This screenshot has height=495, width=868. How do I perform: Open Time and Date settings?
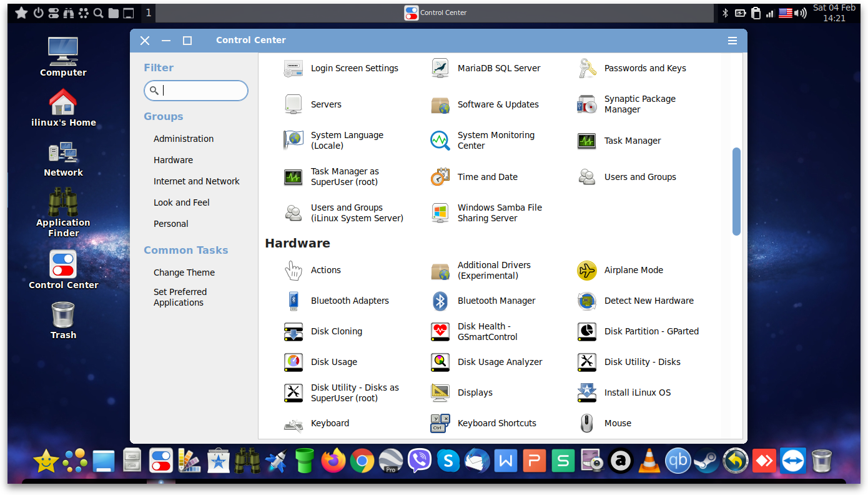(x=475, y=177)
